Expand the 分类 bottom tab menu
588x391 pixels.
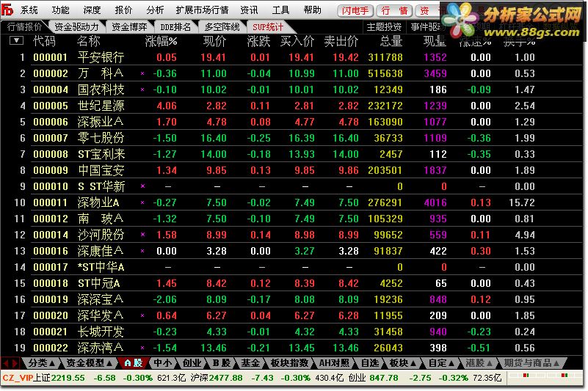click(42, 363)
